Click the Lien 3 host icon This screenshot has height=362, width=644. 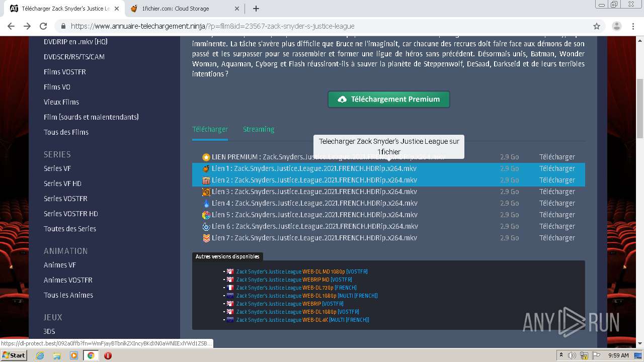(x=206, y=192)
